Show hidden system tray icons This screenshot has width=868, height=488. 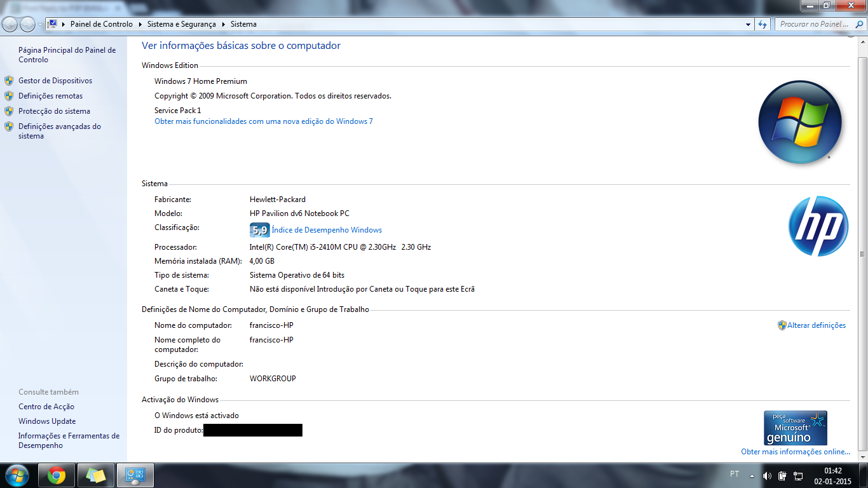point(752,476)
